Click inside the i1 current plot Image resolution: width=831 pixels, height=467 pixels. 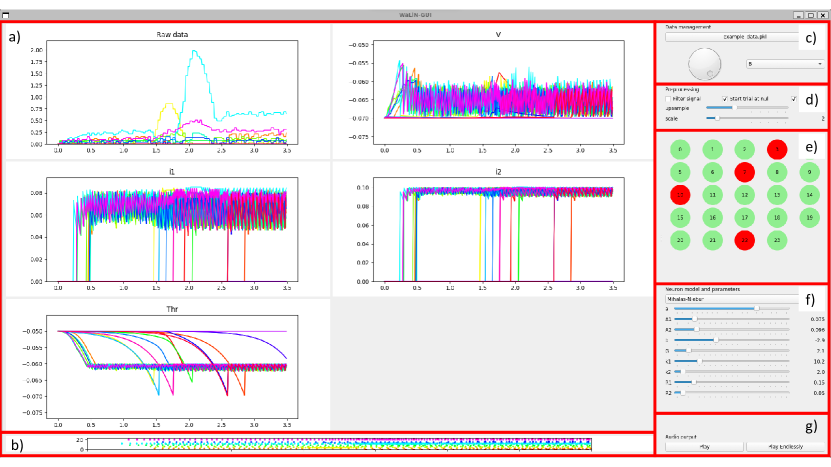coord(172,230)
